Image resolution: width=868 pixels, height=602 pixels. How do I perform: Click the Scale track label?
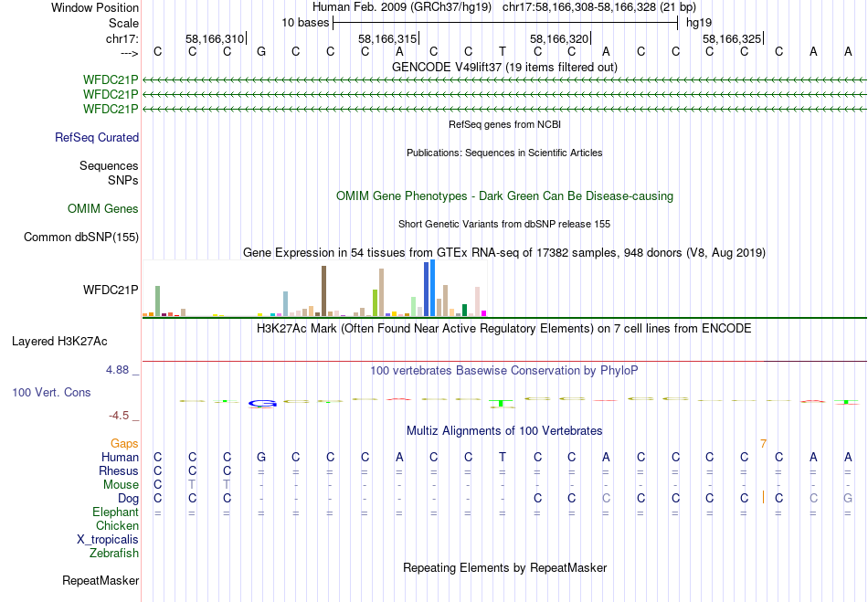tap(123, 23)
